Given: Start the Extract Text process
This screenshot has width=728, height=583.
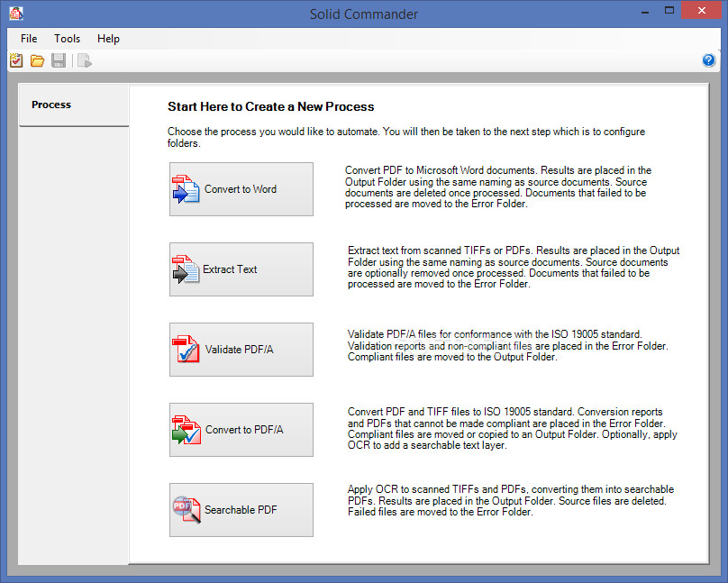Looking at the screenshot, I should [x=241, y=269].
